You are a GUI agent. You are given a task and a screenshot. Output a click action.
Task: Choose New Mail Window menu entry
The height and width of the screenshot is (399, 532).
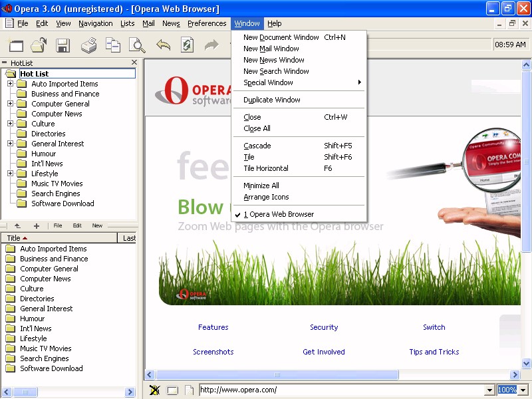[299, 49]
